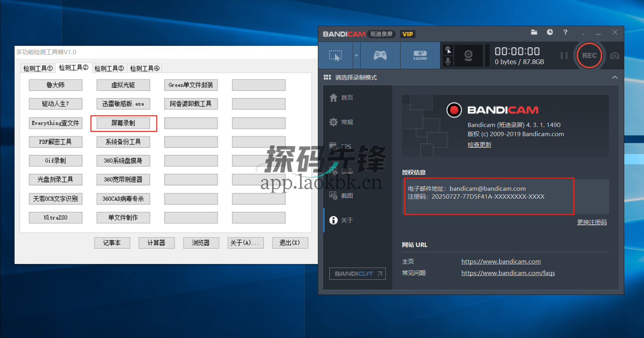Click 更换注册码 change registration link
Viewport: 644px width, 338px height.
[x=592, y=222]
